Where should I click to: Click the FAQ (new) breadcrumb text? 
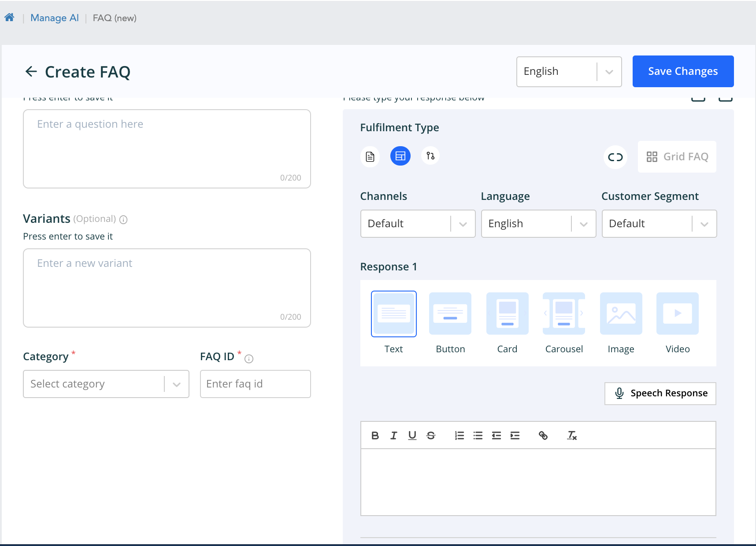[115, 18]
